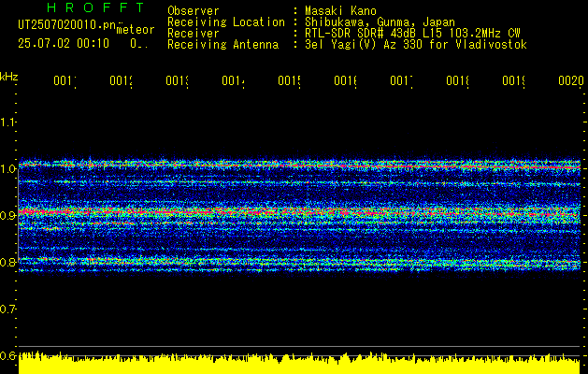The image size is (588, 374).
Task: Click the 0020 time axis marker
Action: pos(571,80)
